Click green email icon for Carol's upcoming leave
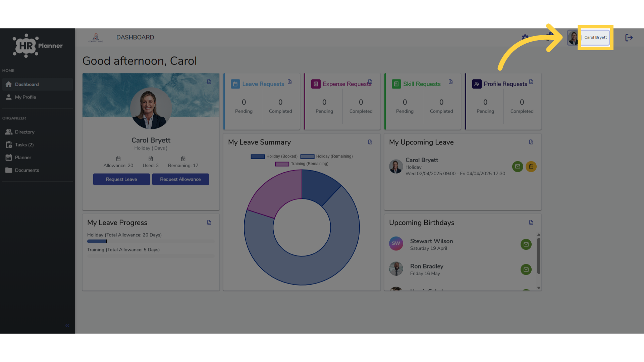Viewport: 644px width, 362px height. [518, 167]
